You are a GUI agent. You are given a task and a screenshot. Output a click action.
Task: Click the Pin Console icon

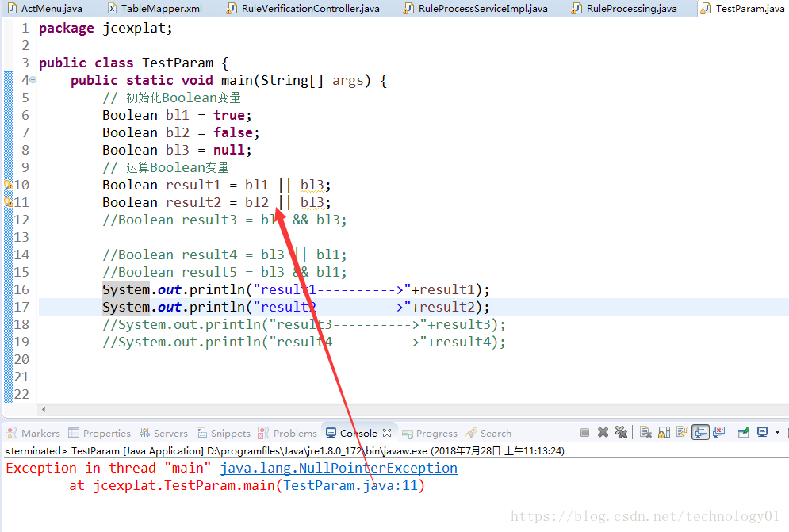click(743, 432)
